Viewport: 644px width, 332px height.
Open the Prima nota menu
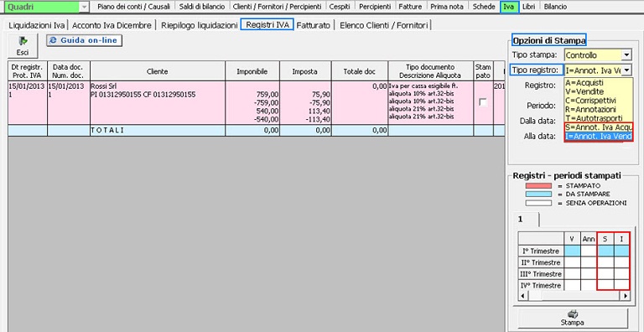click(447, 7)
